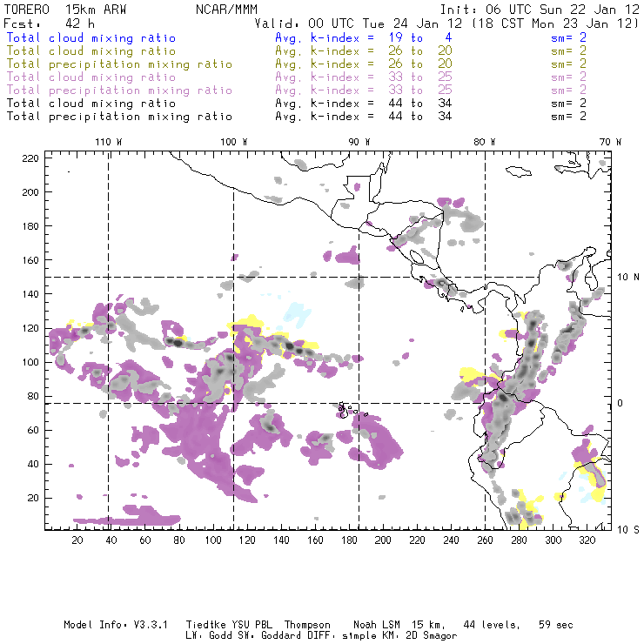
Task: Click the "80 W" longitude label
Action: (x=484, y=142)
